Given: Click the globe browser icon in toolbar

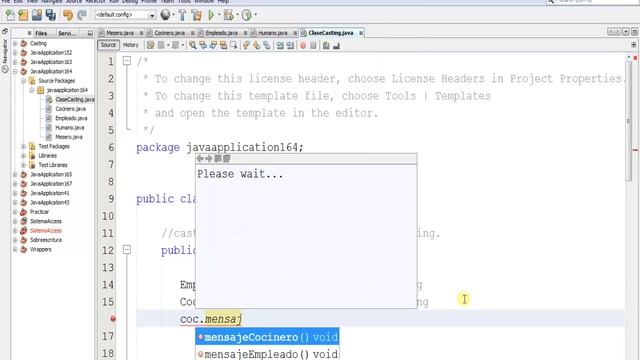Looking at the screenshot, I should 165,15.
